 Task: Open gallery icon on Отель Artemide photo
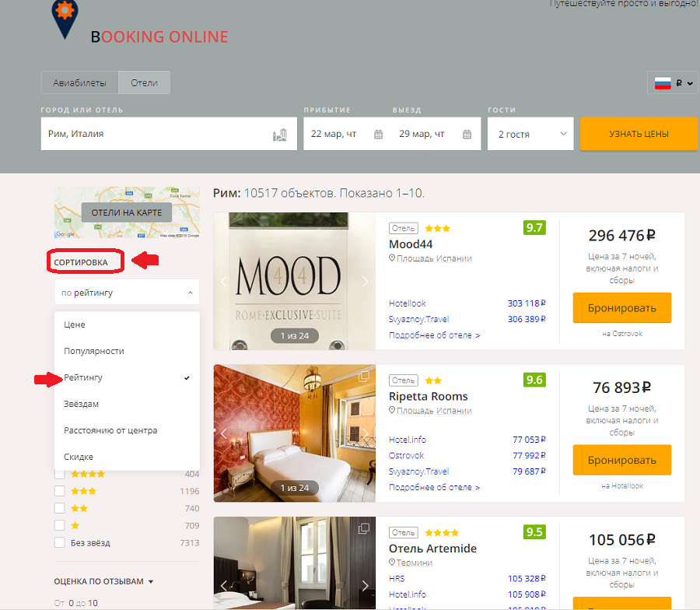click(x=364, y=529)
